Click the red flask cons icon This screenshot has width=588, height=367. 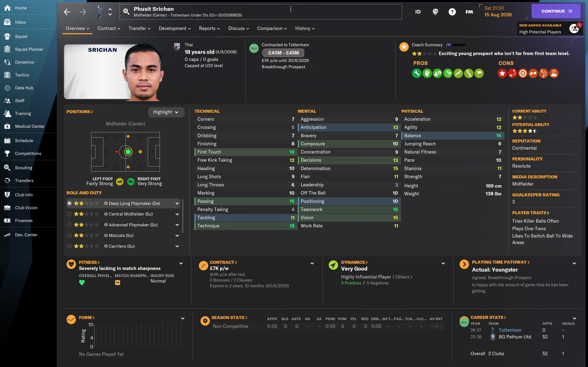click(x=554, y=73)
